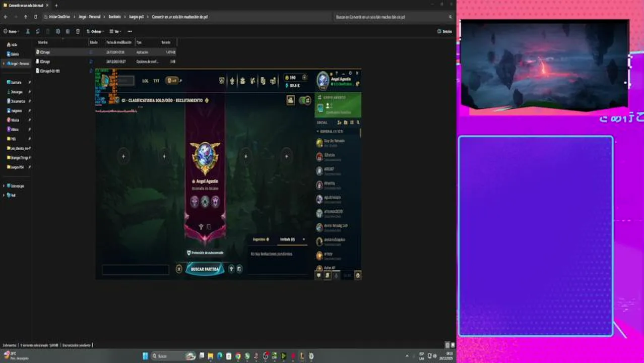
Task: Open the store coins icon in League's navigation
Action: (x=273, y=81)
